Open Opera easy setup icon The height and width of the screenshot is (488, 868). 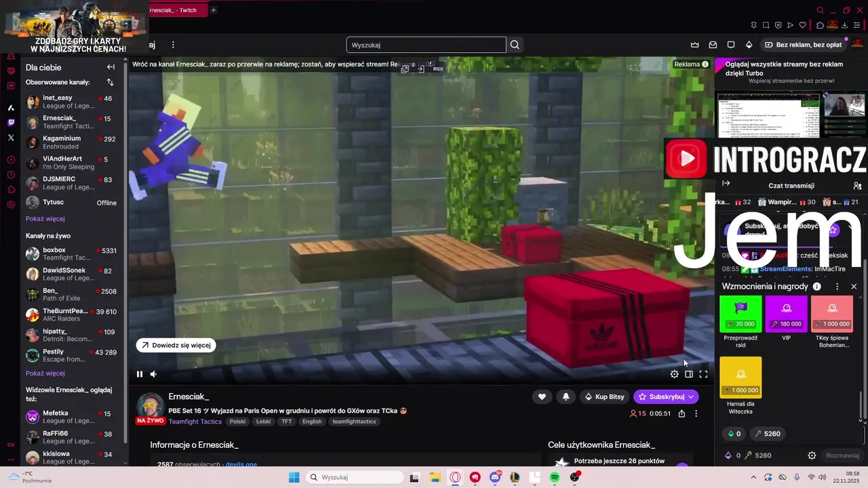pos(857,25)
